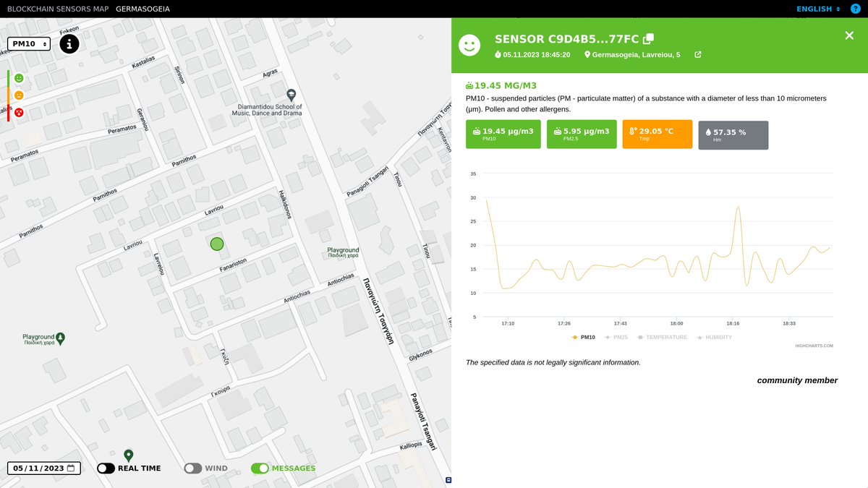868x488 pixels.
Task: Click the help question mark icon
Action: click(x=855, y=9)
